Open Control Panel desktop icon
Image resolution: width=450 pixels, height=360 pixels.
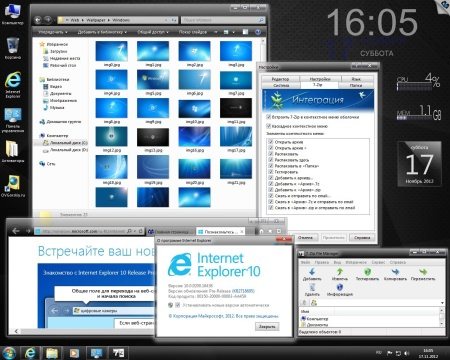click(13, 119)
